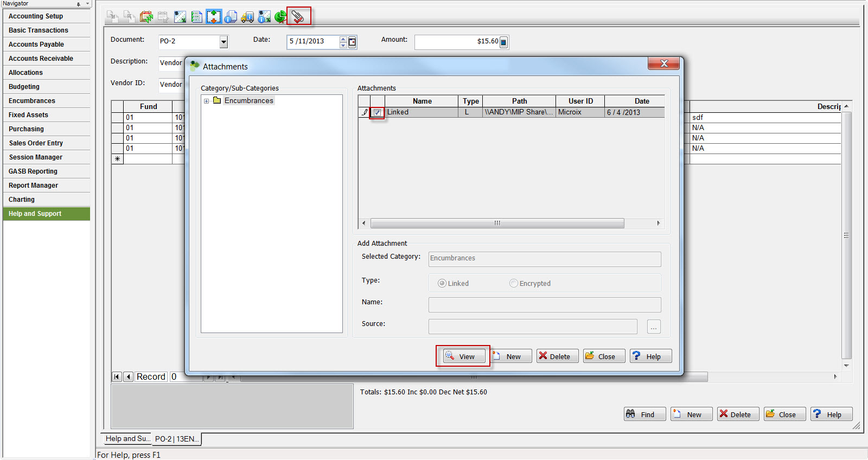This screenshot has width=868, height=460.
Task: Expand the Encumbrances category tree node
Action: (206, 101)
